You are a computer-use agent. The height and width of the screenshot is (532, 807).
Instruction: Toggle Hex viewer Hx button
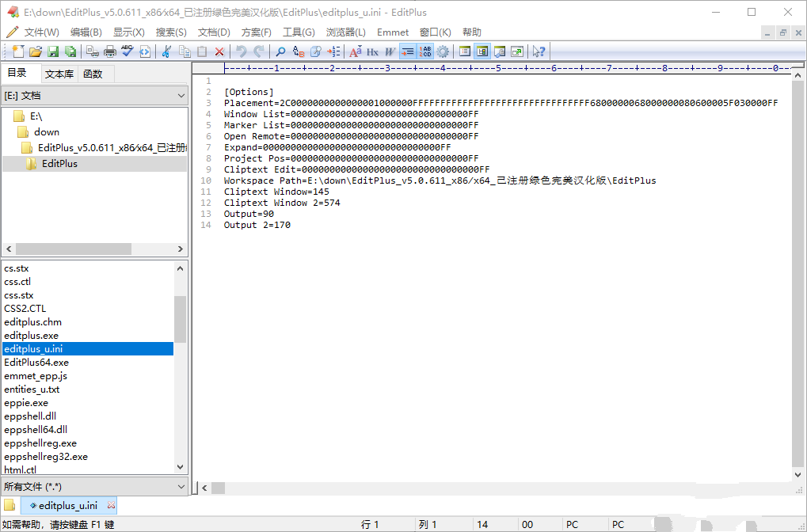tap(372, 51)
